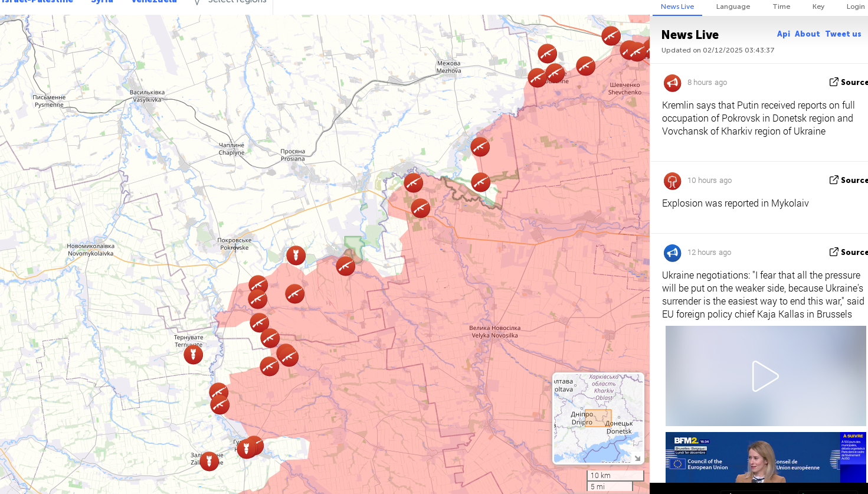The width and height of the screenshot is (868, 494).
Task: Open the Time tab
Action: pos(781,6)
